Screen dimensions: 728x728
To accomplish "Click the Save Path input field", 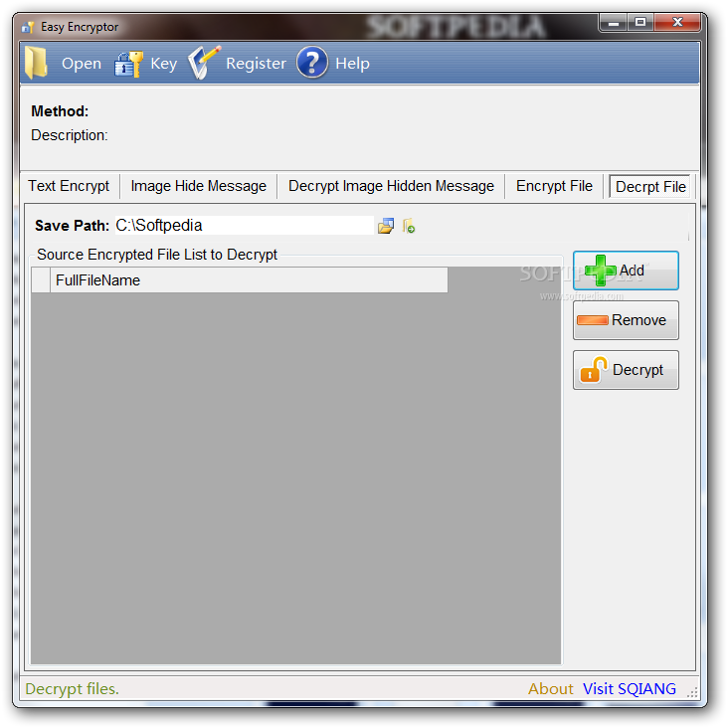I will pos(245,225).
